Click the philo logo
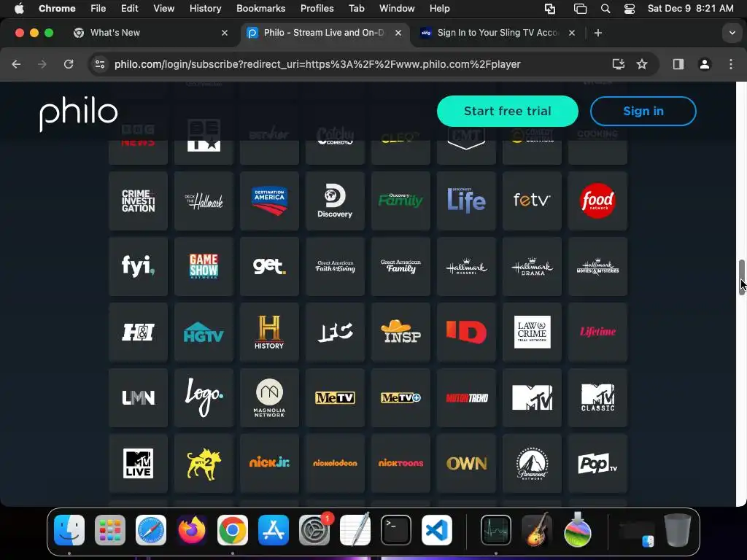Screen dimensions: 747x560 point(79,113)
